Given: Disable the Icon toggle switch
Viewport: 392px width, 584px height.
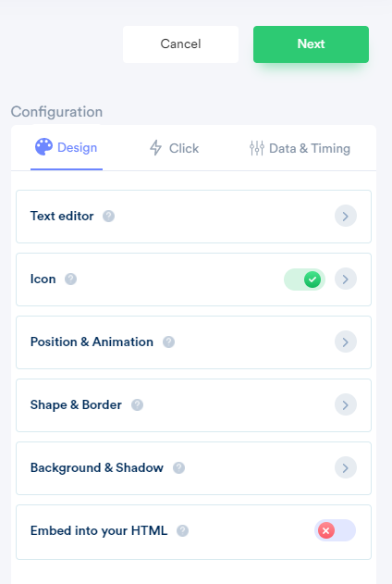Looking at the screenshot, I should pos(304,280).
